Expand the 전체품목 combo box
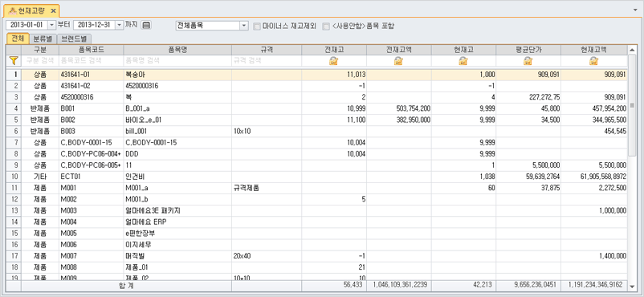 pyautogui.click(x=244, y=26)
